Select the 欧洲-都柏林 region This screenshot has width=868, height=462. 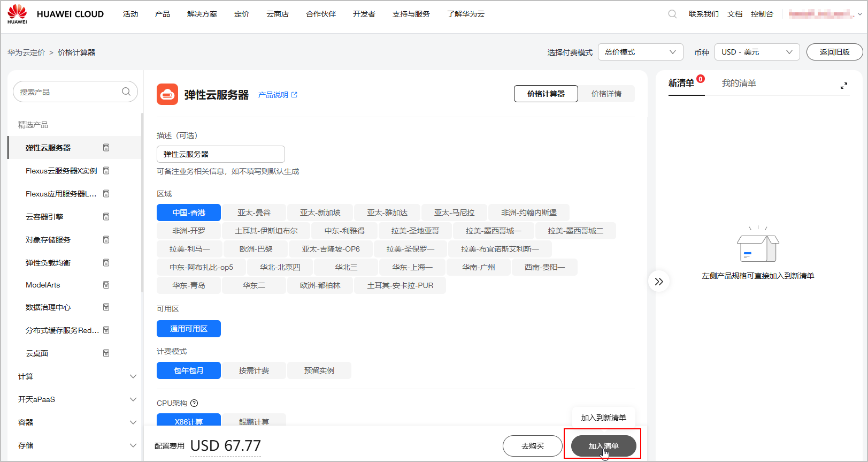[320, 285]
